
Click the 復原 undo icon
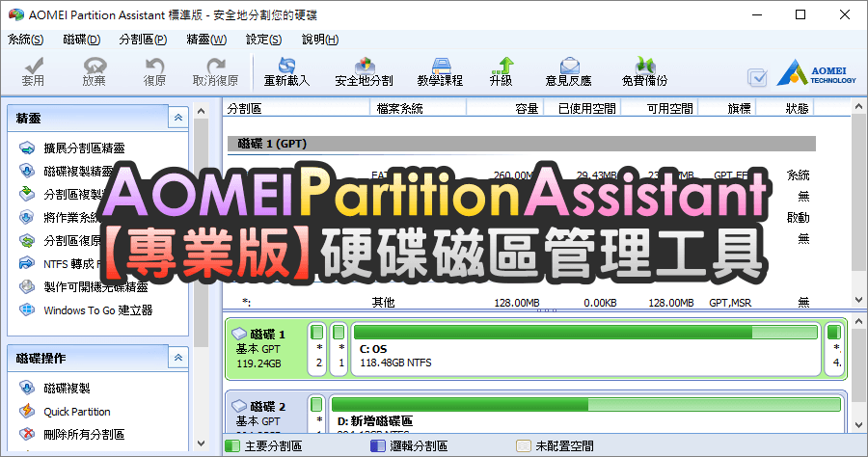pyautogui.click(x=154, y=66)
